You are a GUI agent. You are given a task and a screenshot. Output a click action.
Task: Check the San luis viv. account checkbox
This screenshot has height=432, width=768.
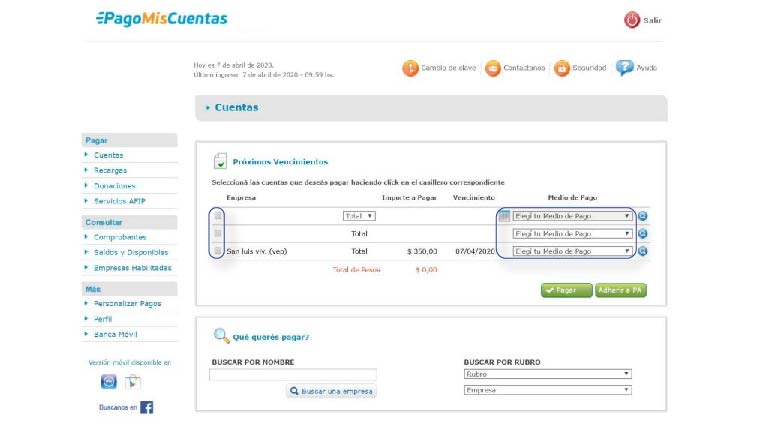click(218, 251)
